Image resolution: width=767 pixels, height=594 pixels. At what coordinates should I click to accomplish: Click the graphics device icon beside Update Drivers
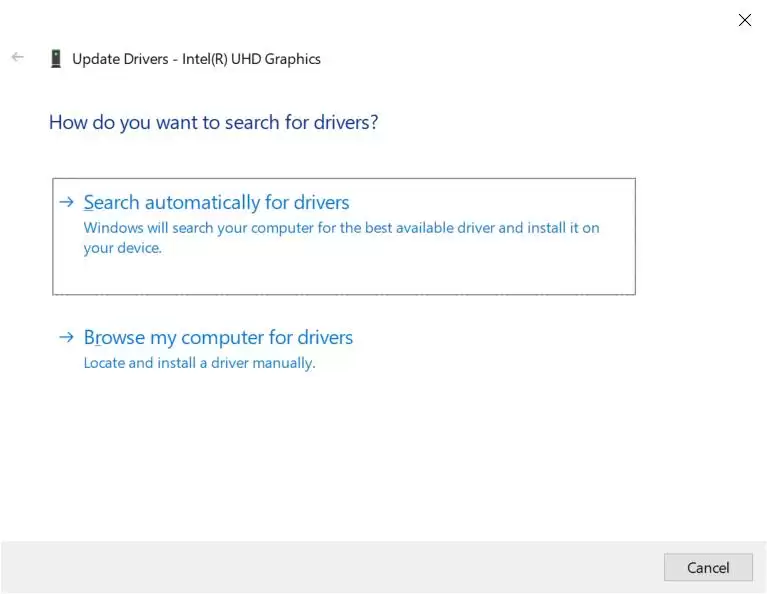pyautogui.click(x=56, y=59)
